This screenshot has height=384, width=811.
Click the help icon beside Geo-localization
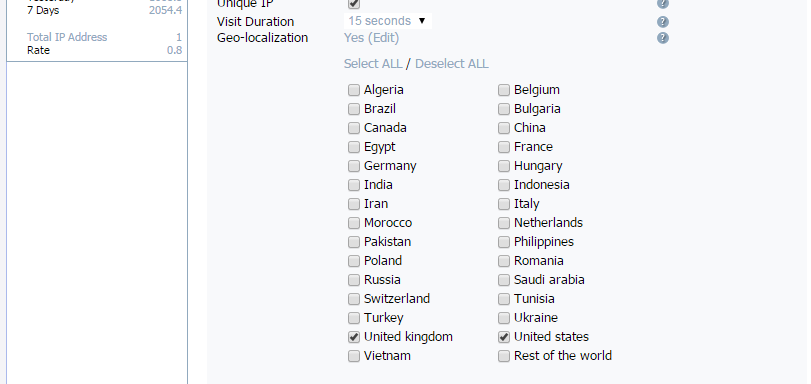click(x=663, y=38)
